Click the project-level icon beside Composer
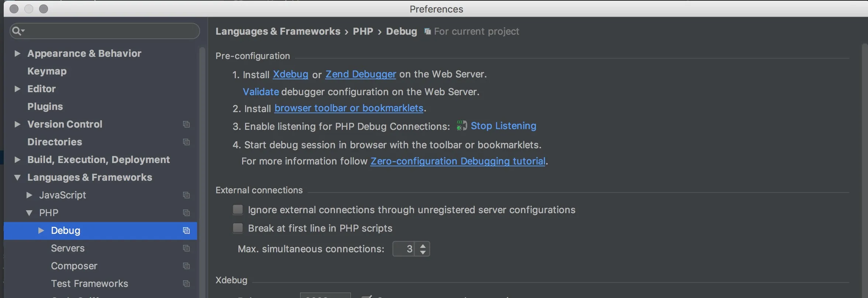Screen dimensions: 868x298 coord(186,266)
